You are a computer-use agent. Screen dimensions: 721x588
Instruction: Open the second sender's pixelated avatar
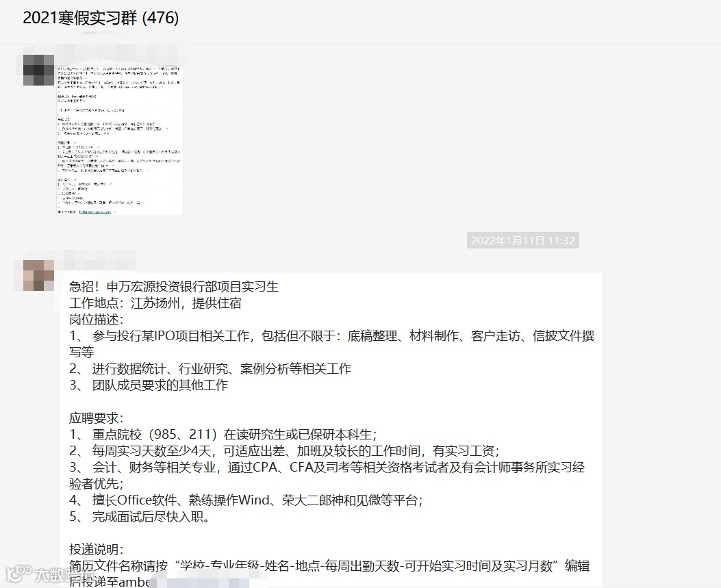tap(38, 275)
